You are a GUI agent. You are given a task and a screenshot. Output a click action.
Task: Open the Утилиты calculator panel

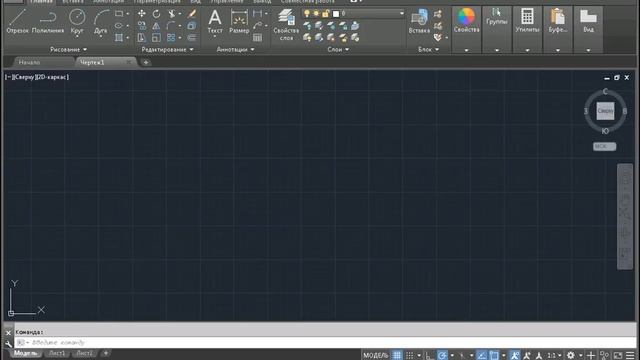tap(527, 21)
